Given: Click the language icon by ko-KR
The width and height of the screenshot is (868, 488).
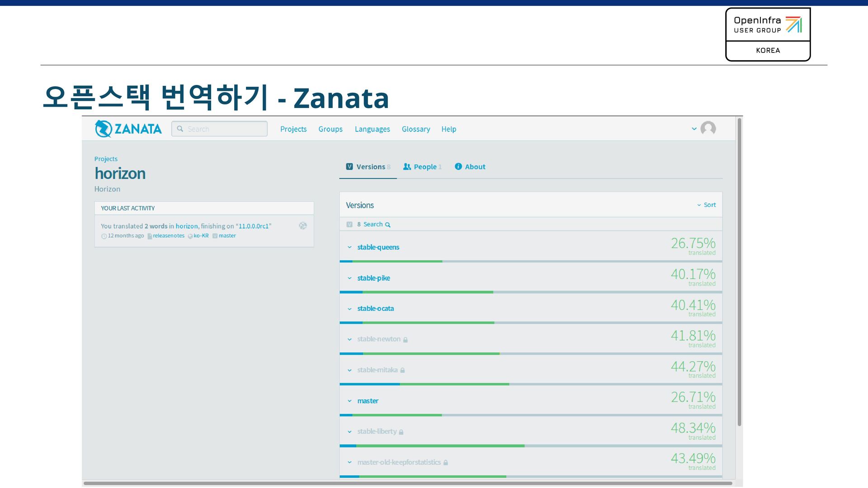Looking at the screenshot, I should coord(190,236).
